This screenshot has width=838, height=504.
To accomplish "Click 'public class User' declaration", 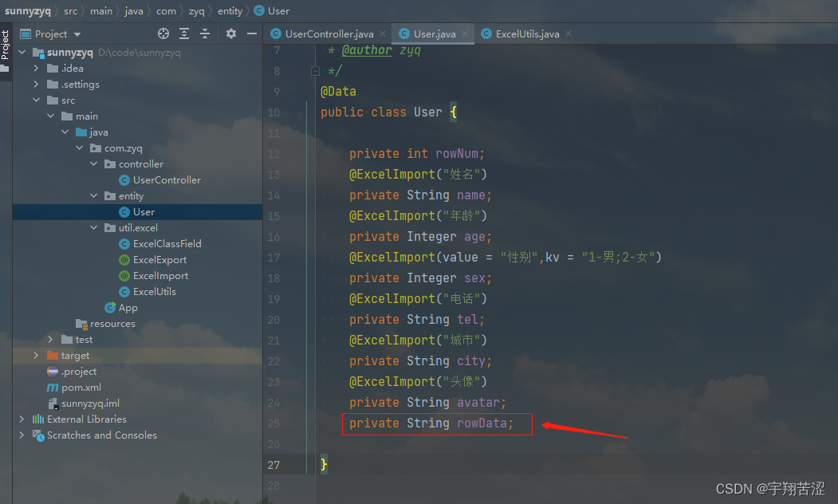I will [381, 112].
